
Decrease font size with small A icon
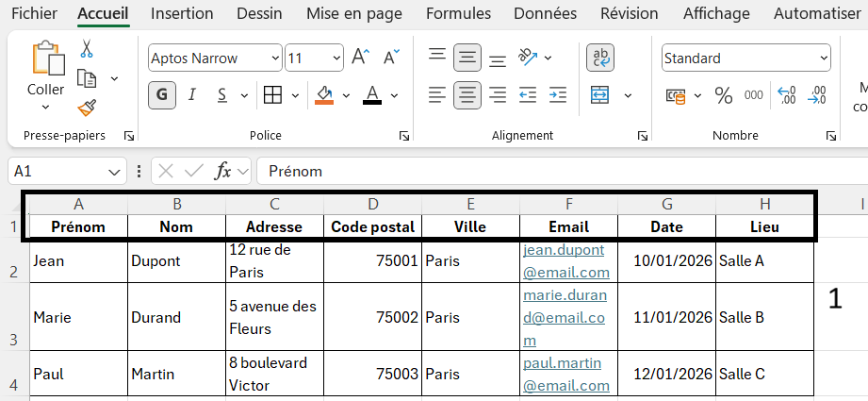tap(392, 57)
